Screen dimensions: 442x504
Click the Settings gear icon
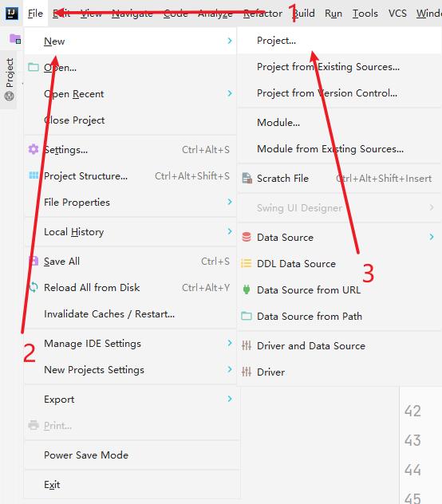point(34,149)
